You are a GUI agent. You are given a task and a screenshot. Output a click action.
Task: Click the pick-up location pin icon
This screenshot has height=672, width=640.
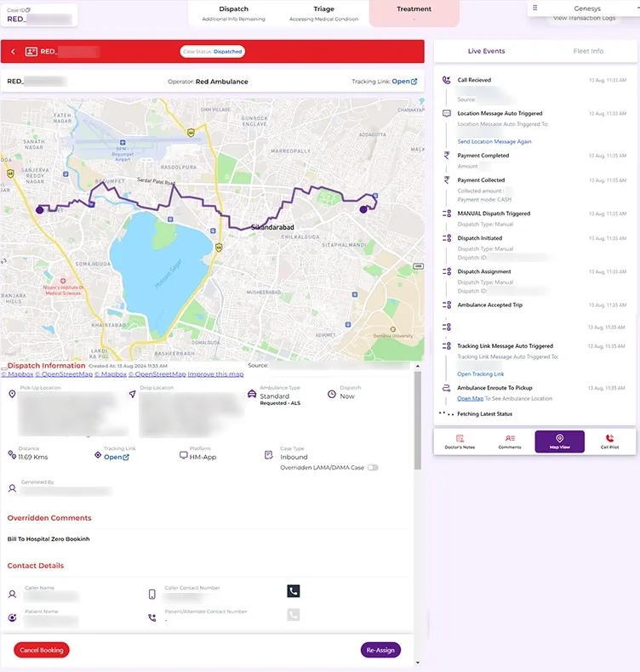(x=12, y=394)
